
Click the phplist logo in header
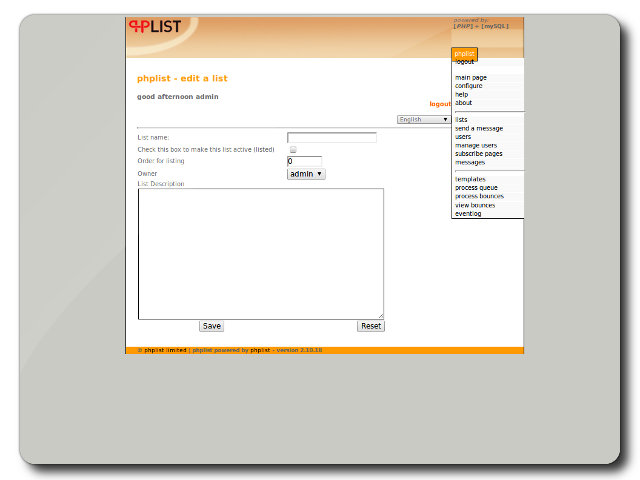click(x=155, y=27)
